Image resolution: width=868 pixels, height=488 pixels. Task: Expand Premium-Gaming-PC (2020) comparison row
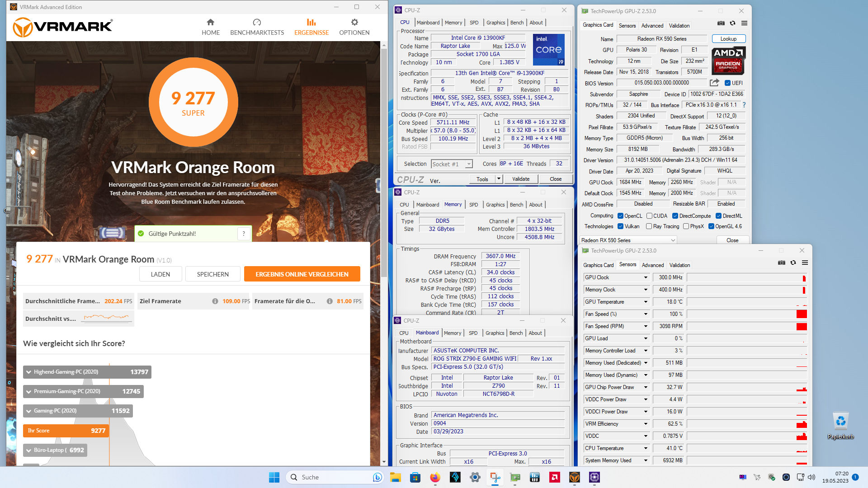point(83,391)
